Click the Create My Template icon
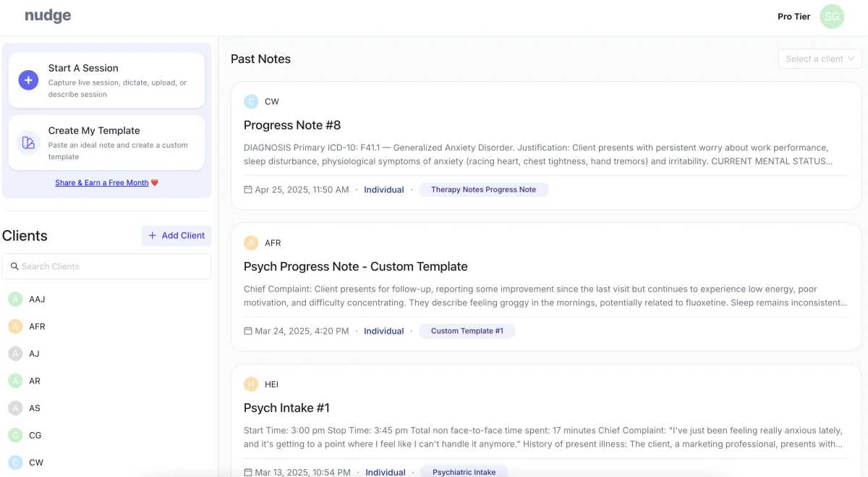Image resolution: width=868 pixels, height=477 pixels. point(28,143)
